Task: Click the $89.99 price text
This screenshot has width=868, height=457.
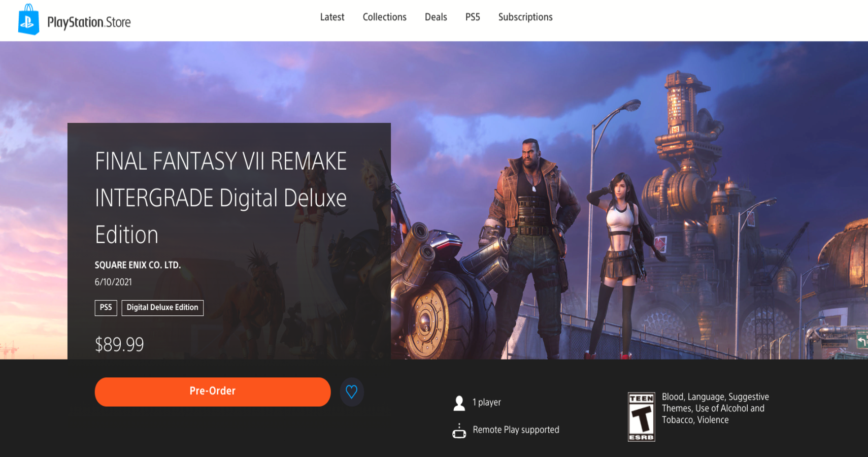Action: coord(119,344)
